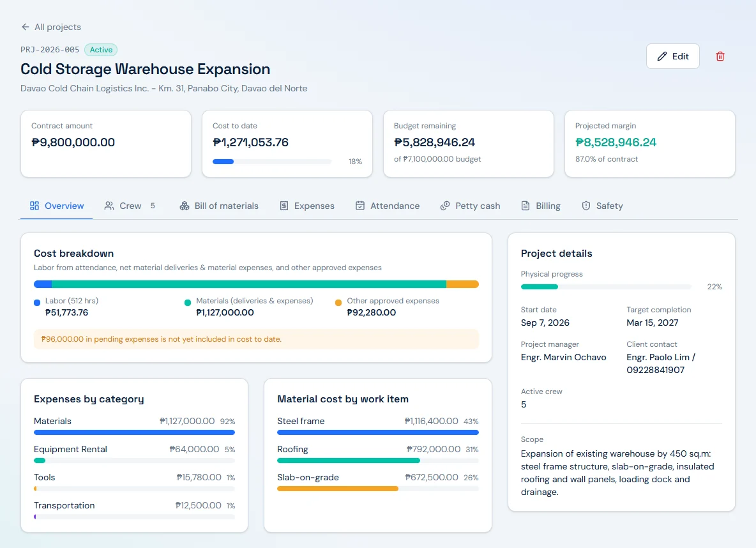
Task: Click the Tools amount ₱15,780.00
Action: pyautogui.click(x=199, y=477)
